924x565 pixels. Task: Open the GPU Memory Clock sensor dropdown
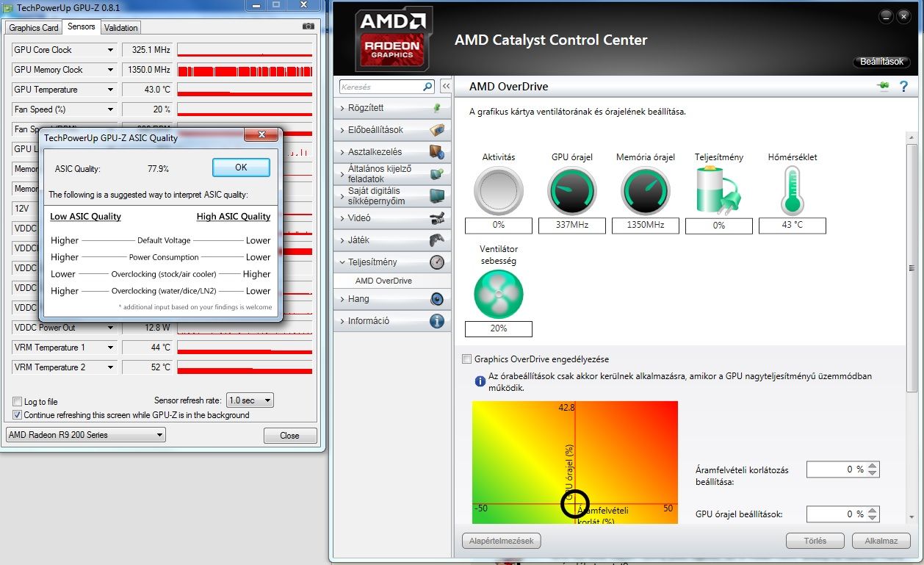(111, 70)
